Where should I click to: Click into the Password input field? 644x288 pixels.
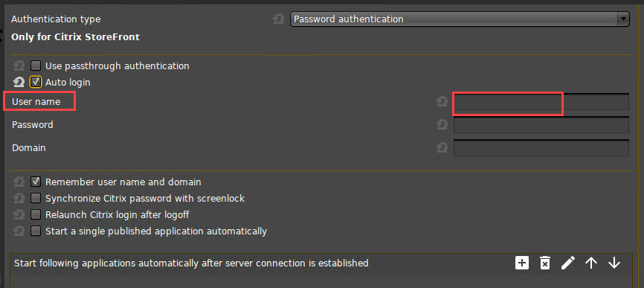click(541, 125)
